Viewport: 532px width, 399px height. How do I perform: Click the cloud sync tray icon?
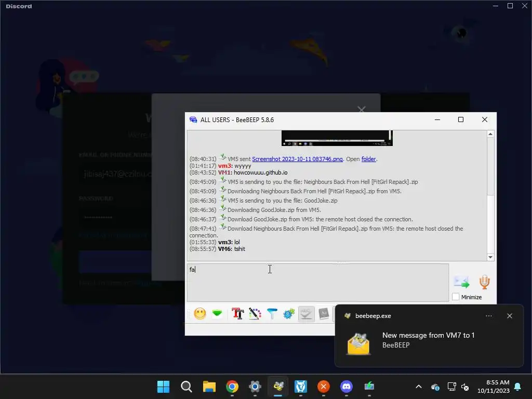coord(435,387)
